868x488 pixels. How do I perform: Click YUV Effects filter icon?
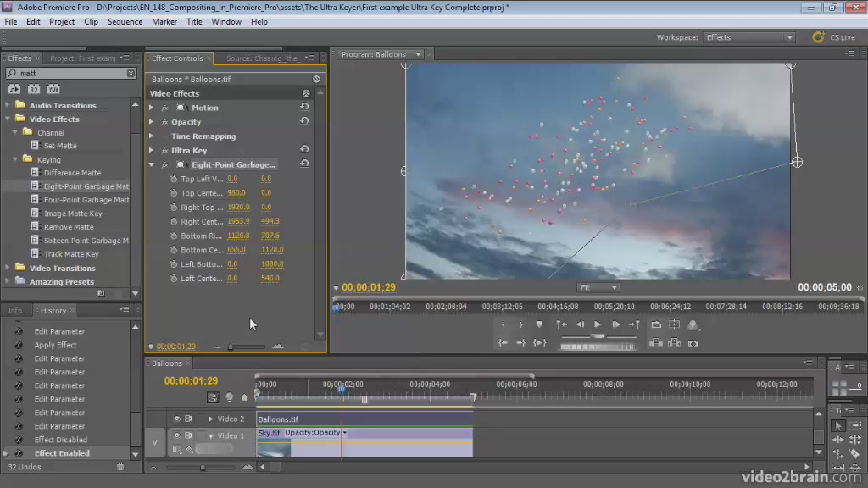[x=53, y=89]
